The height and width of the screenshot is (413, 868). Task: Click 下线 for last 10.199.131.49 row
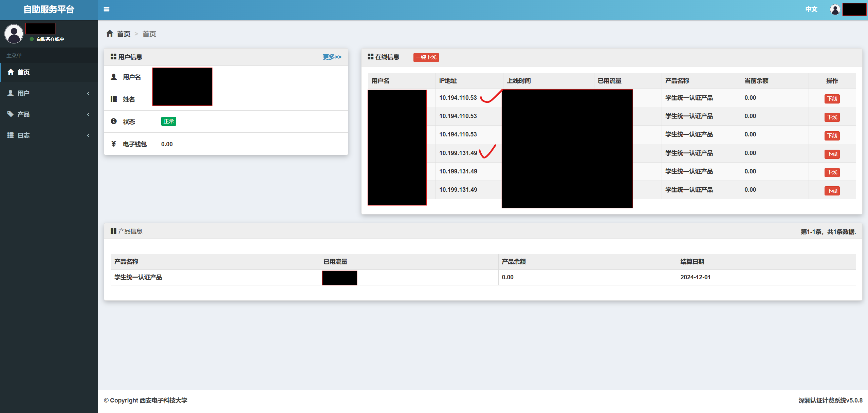832,191
